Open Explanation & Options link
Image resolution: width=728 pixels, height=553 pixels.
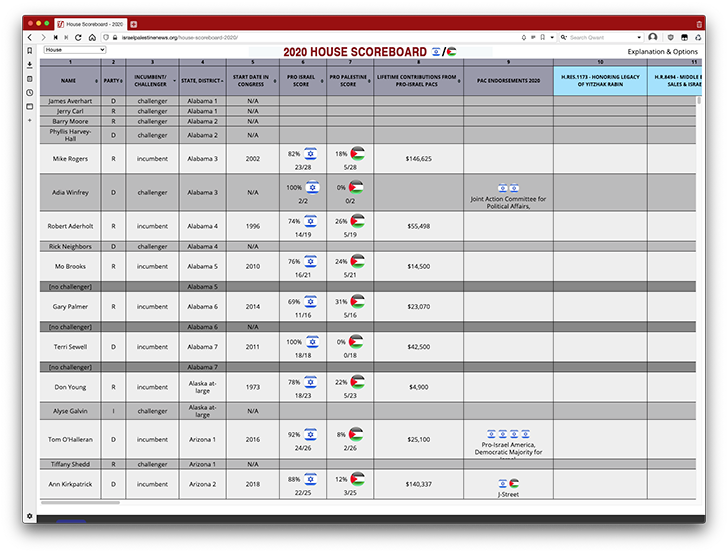coord(662,51)
